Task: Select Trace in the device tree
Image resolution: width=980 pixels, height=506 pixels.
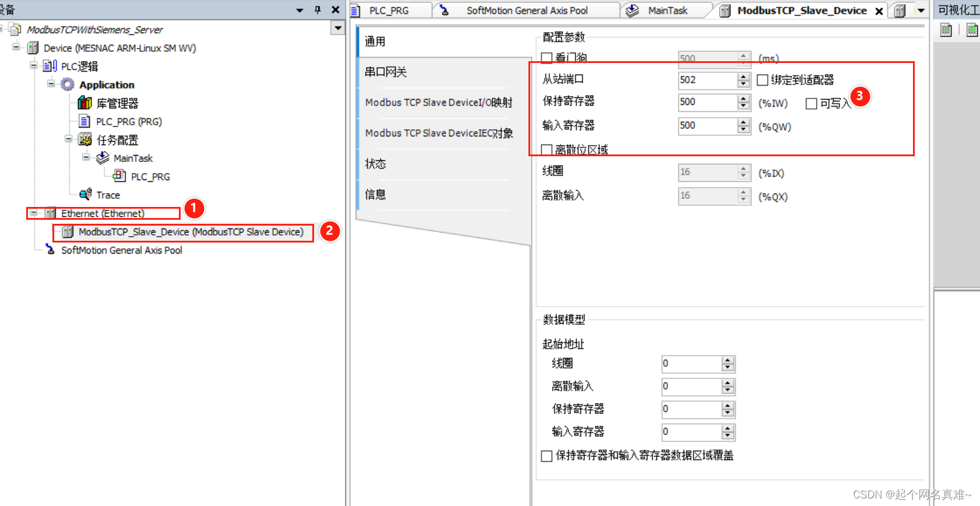Action: (x=108, y=195)
